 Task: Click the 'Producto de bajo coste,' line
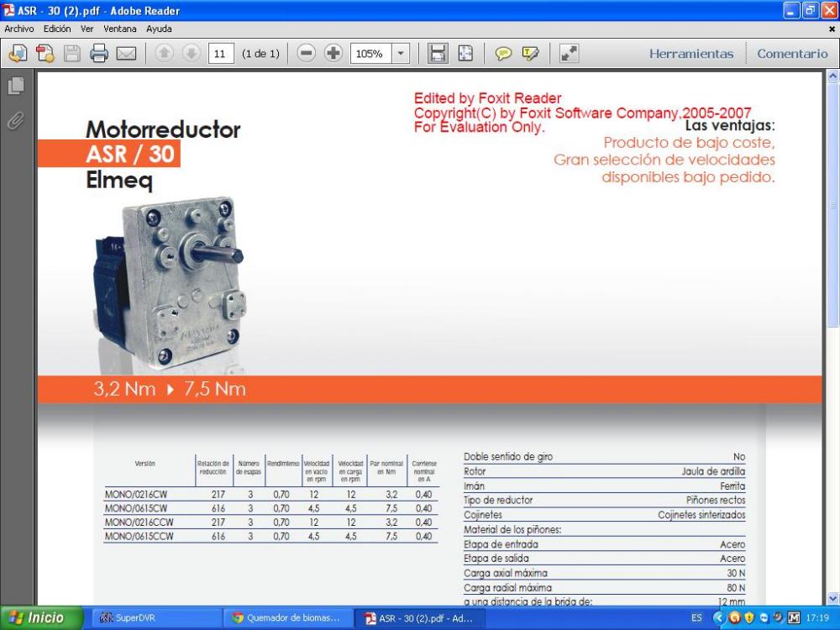coord(690,143)
